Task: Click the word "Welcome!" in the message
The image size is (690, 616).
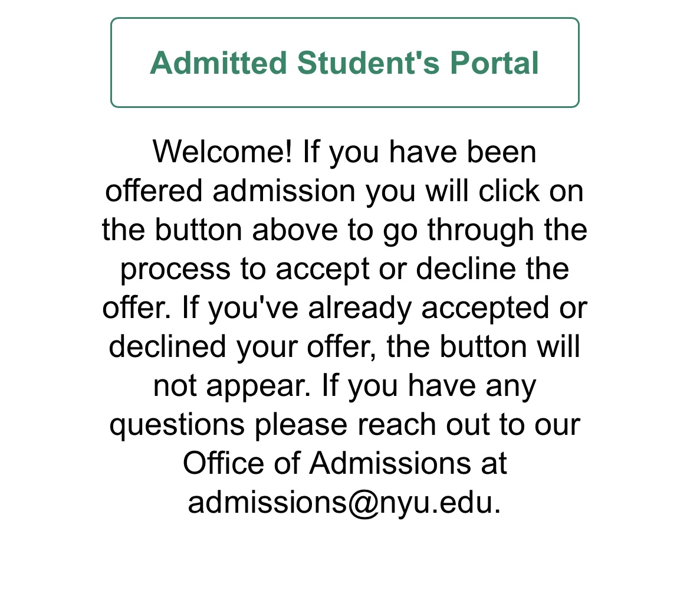Action: point(222,152)
